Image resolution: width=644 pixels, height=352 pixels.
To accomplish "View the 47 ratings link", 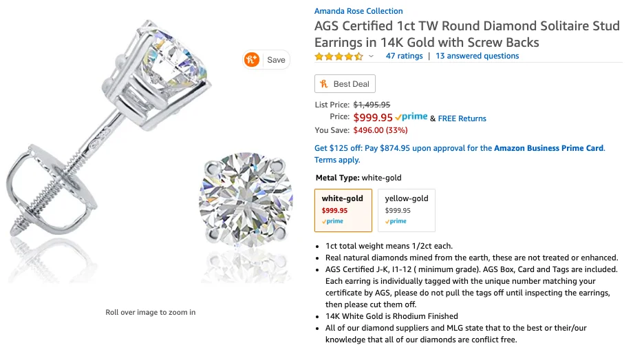I will [x=404, y=56].
